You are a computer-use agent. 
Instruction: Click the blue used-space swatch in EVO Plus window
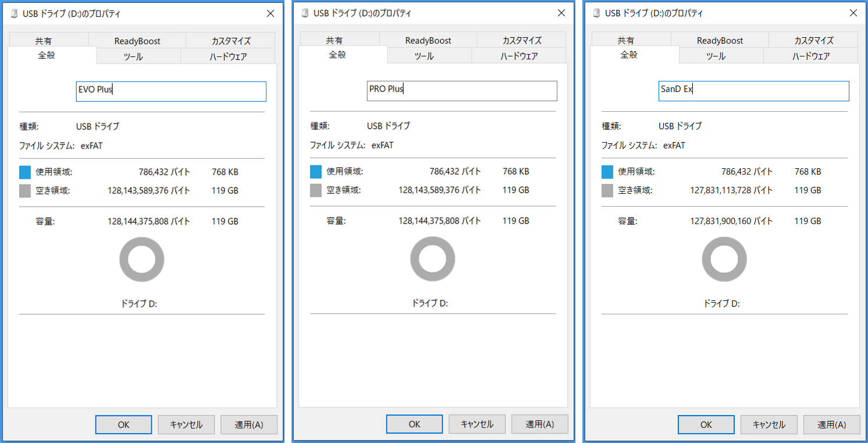pos(24,172)
